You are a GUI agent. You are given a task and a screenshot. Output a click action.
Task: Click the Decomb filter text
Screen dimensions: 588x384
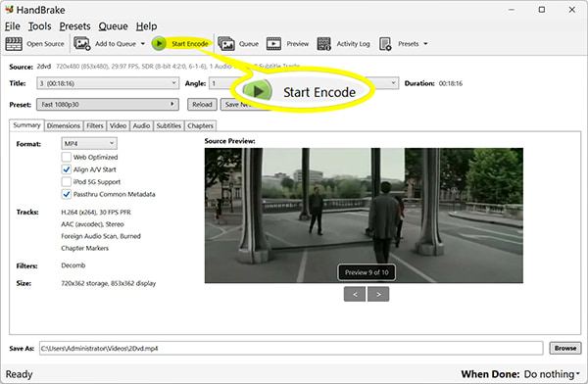73,265
